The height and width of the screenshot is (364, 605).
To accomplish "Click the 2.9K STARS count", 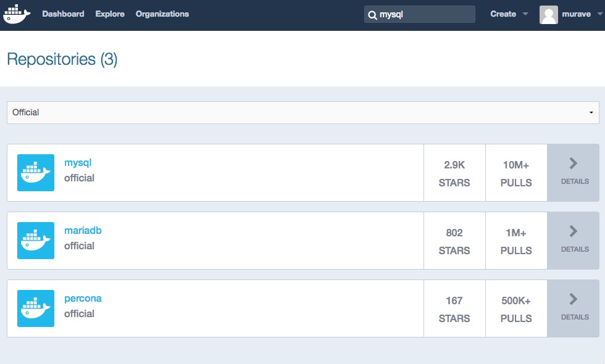I will pos(454,173).
